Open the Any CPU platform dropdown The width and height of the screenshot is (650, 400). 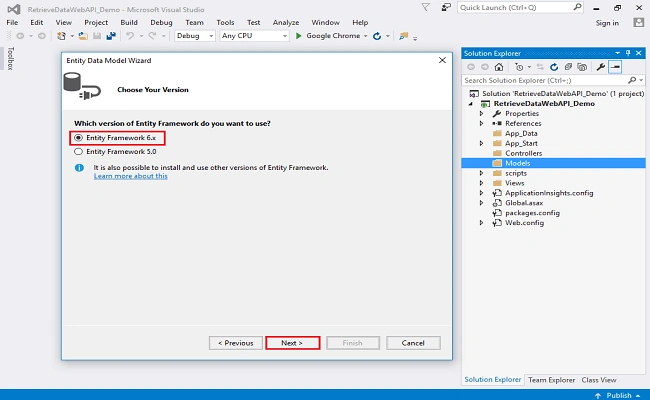click(254, 36)
